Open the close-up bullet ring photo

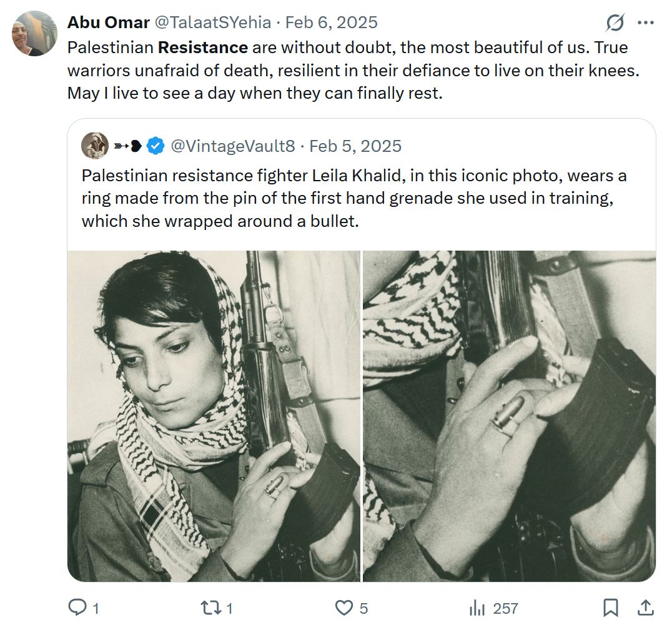pos(509,416)
